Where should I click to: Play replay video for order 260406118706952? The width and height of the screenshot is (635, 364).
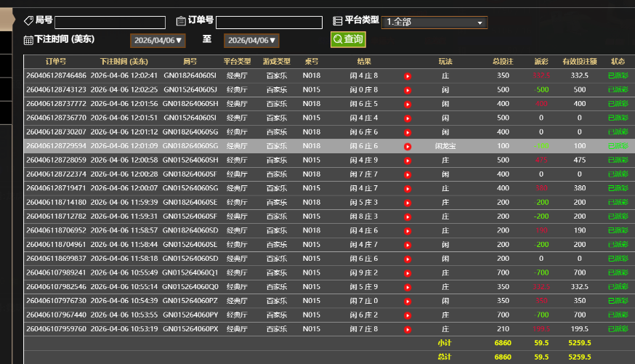point(408,231)
